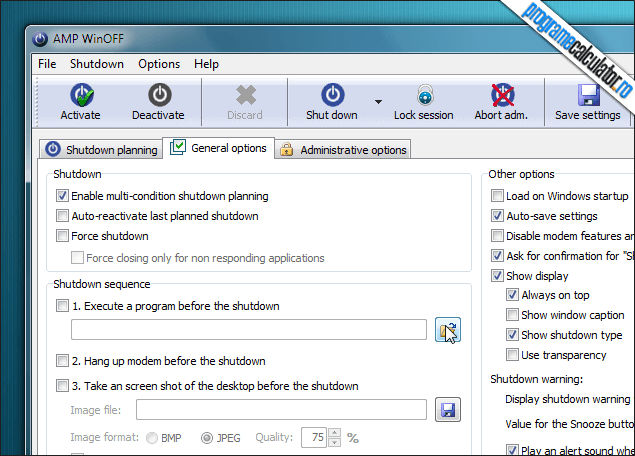Toggle Ask for confirmation checkbox

[497, 256]
